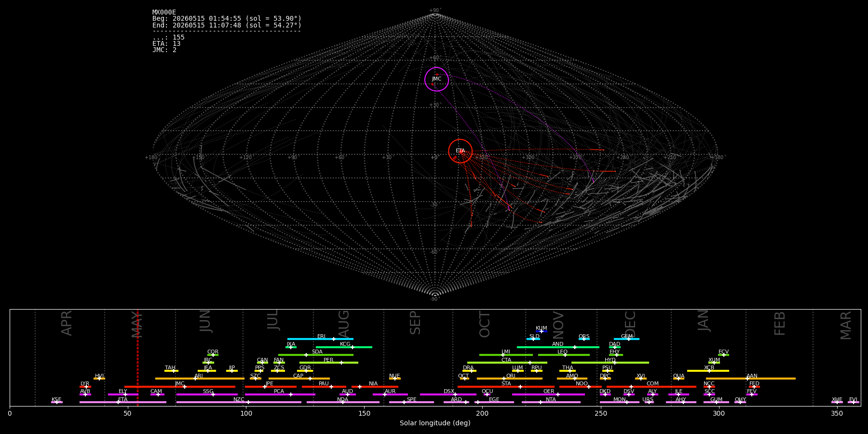Viewport: 868px width, 434px height.
Task: Click the GEM shower label in timeline
Action: pyautogui.click(x=627, y=336)
